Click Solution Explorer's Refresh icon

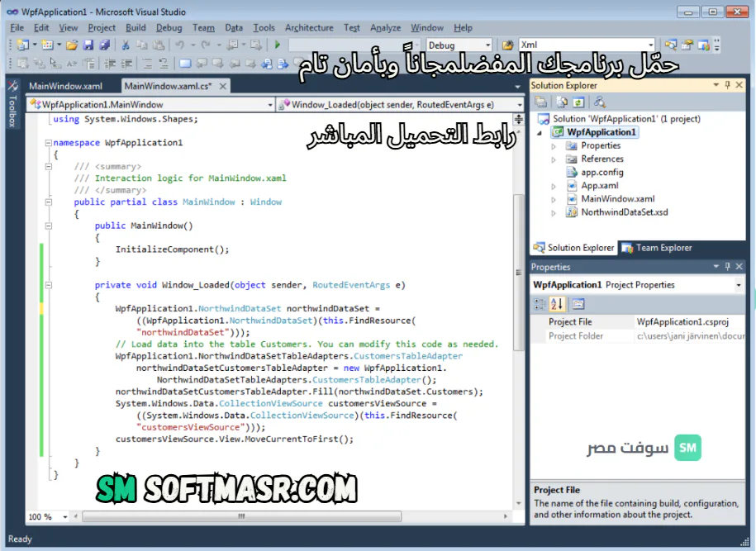[x=578, y=102]
